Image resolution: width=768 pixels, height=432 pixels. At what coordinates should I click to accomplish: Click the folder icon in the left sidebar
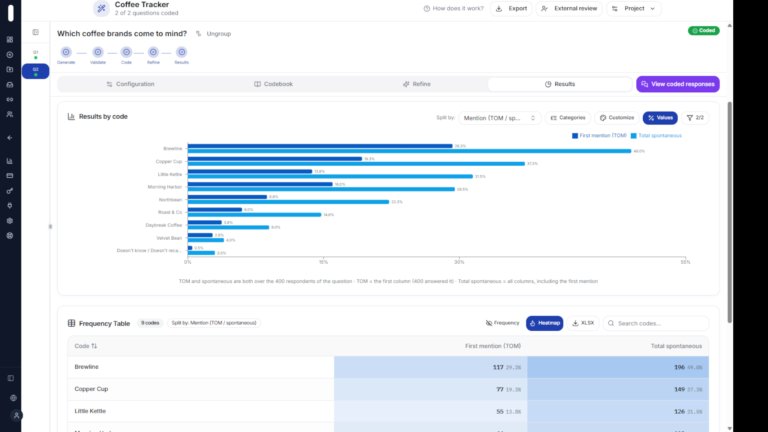10,70
